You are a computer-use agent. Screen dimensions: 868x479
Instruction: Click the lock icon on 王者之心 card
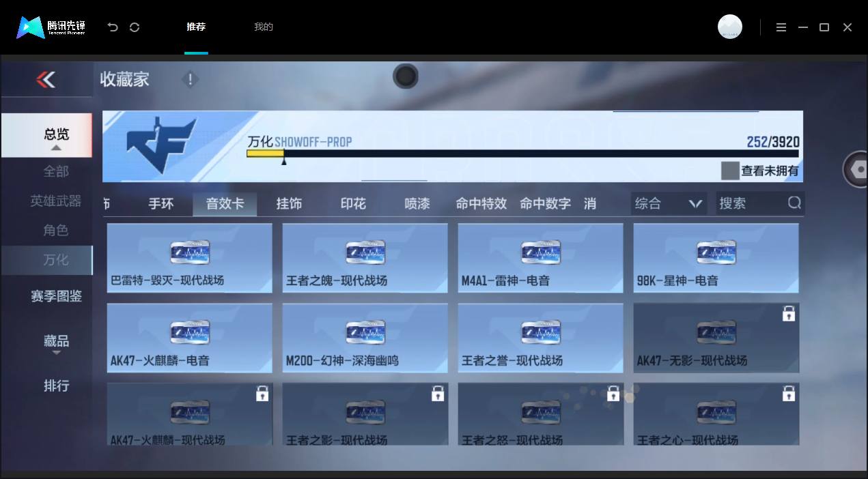(789, 394)
